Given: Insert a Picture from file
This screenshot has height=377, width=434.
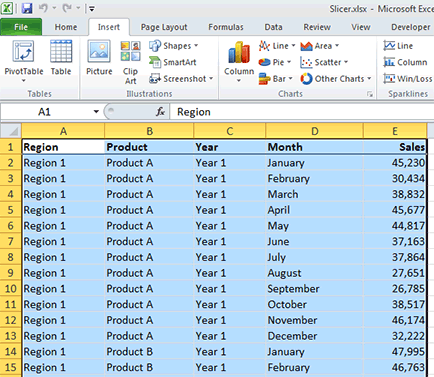Looking at the screenshot, I should [99, 57].
